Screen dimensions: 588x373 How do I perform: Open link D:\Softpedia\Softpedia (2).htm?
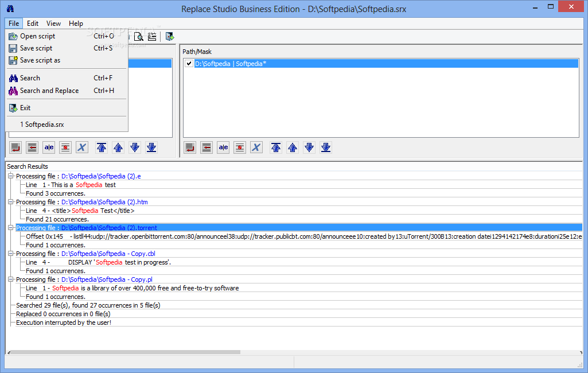point(104,202)
